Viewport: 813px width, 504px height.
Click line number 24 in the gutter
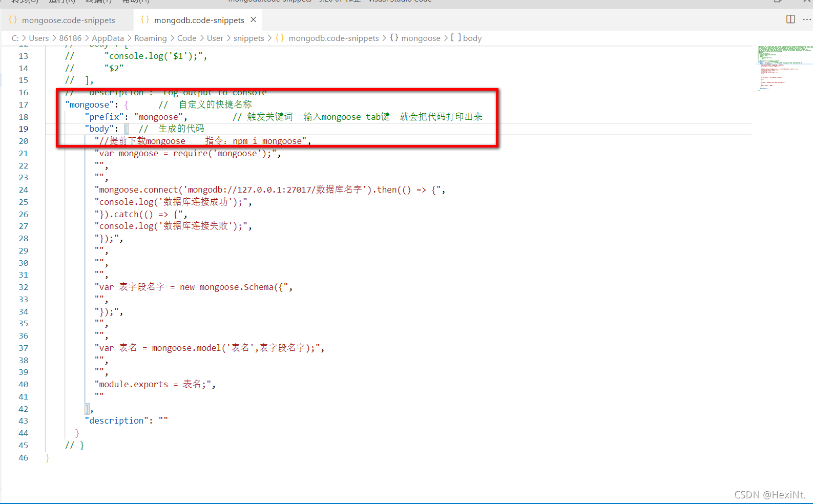point(24,190)
